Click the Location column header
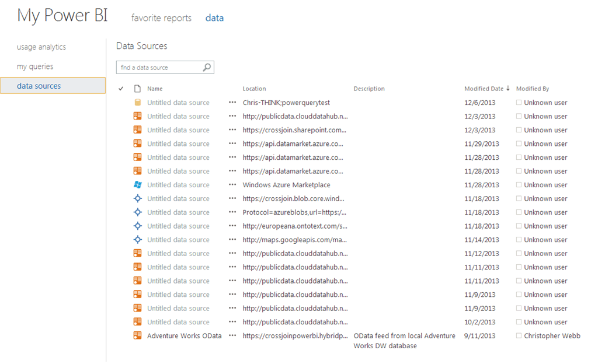 tap(254, 89)
